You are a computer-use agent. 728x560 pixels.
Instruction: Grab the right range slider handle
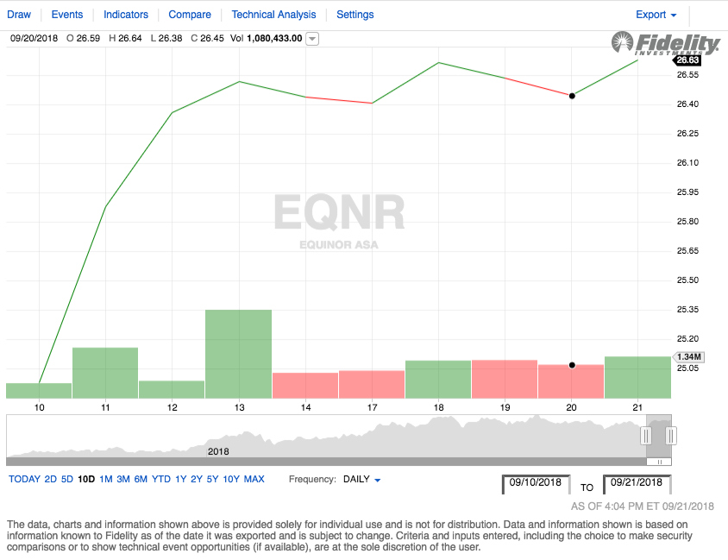coord(671,436)
